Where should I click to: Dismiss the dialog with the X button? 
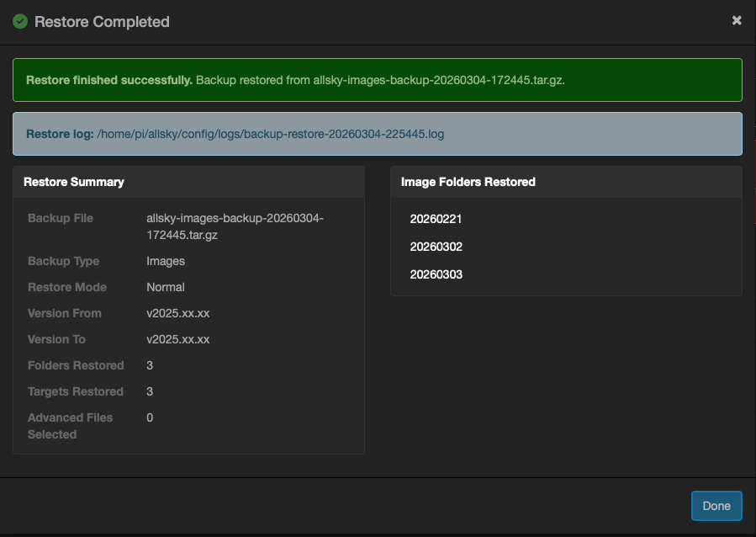737,20
